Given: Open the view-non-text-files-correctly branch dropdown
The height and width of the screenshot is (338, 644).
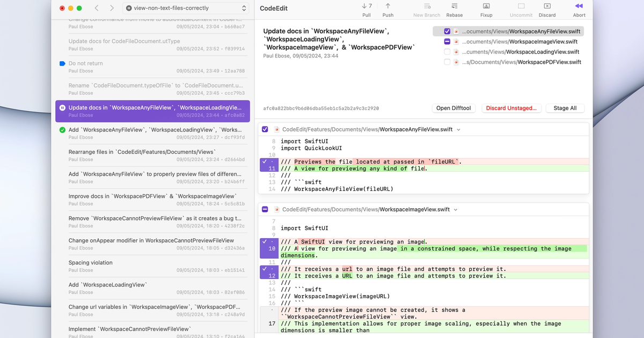Looking at the screenshot, I should tap(185, 8).
